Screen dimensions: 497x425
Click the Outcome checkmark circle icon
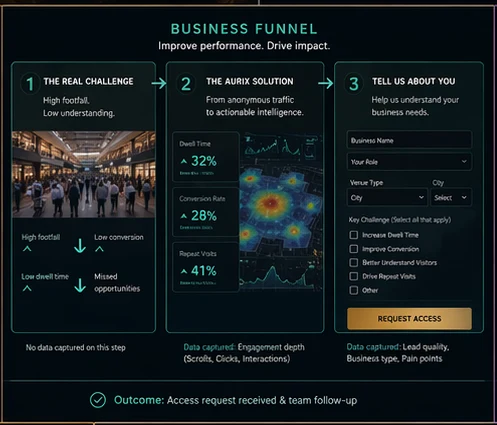98,400
